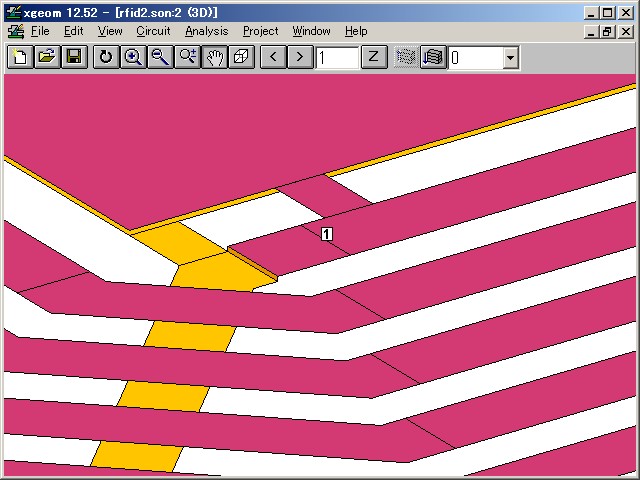Open the Window menu

point(311,31)
